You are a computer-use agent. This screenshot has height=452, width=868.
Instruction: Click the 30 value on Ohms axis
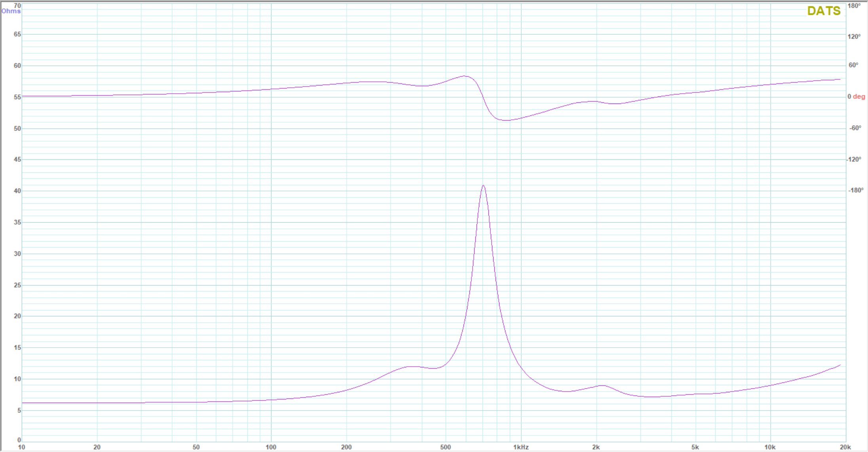17,254
